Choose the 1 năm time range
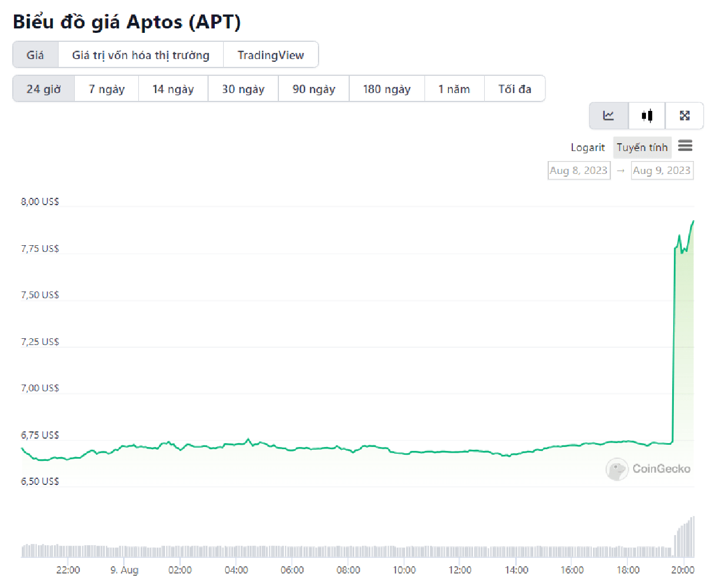The width and height of the screenshot is (714, 588). point(454,89)
